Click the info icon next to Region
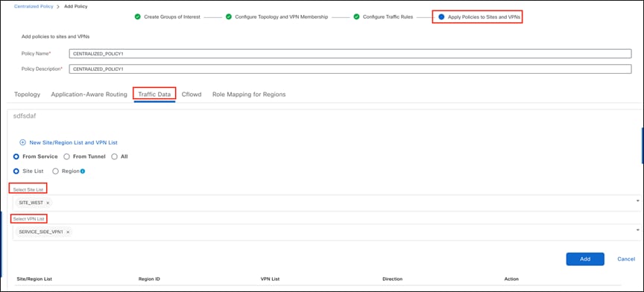The image size is (644, 292). pos(83,171)
